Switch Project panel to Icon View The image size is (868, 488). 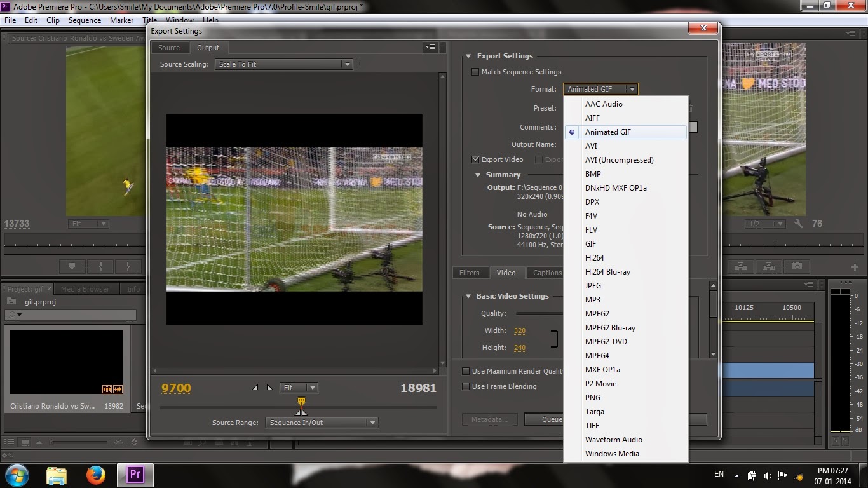(25, 442)
